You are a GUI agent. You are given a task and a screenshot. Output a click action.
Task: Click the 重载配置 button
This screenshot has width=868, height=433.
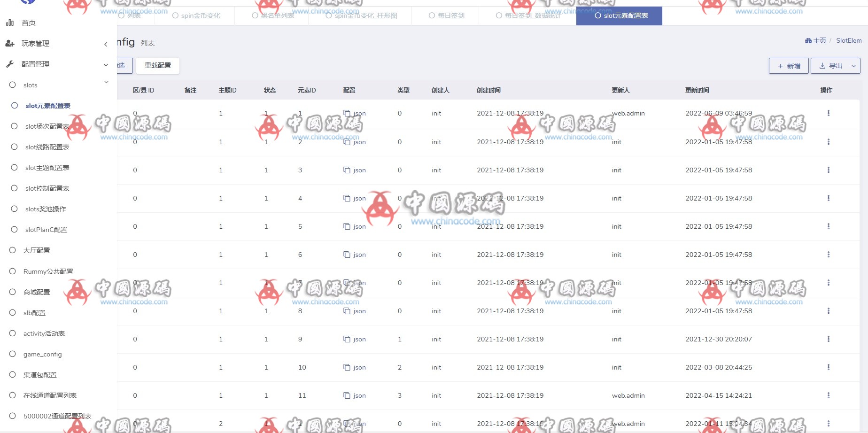pos(158,65)
